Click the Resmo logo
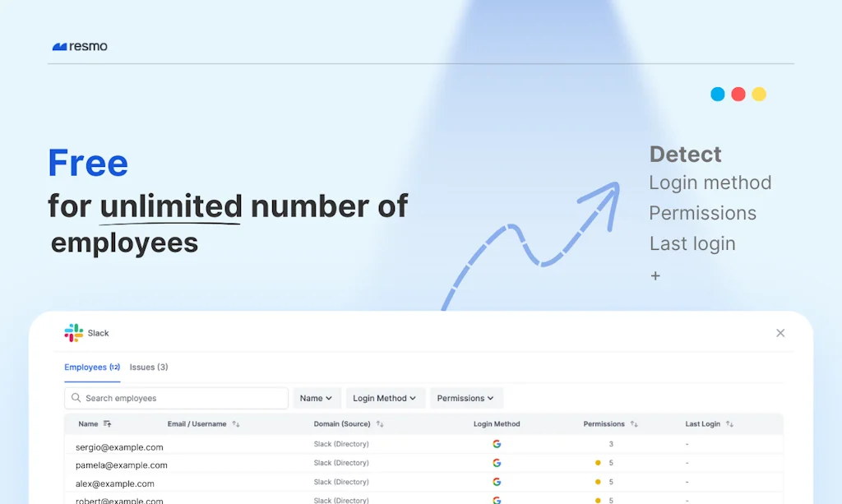This screenshot has width=842, height=504. (x=80, y=47)
